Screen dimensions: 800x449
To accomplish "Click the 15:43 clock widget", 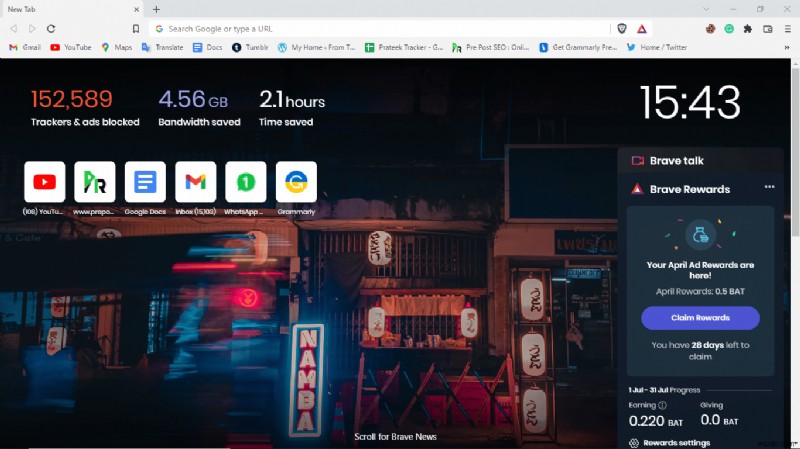I will click(690, 103).
